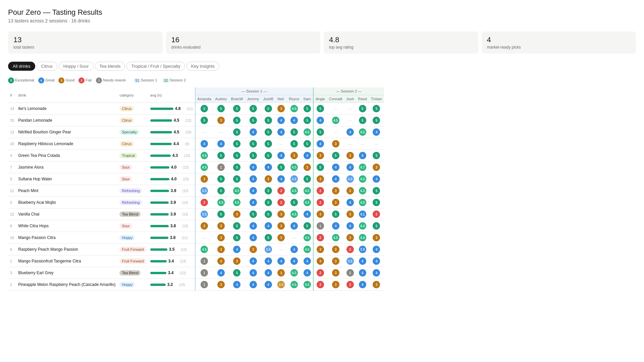The width and height of the screenshot is (644, 362).
Task: Switch to the Citrus tab
Action: pyautogui.click(x=47, y=66)
